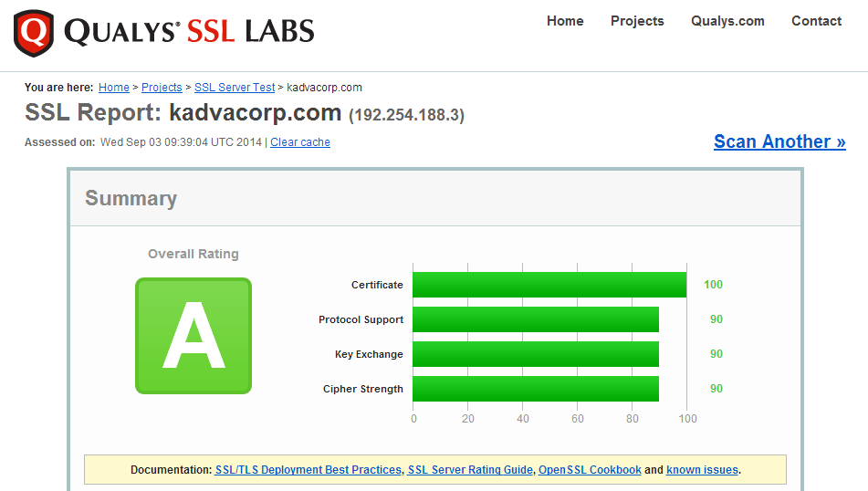The height and width of the screenshot is (491, 868).
Task: Click the Documentation label in yellow box
Action: tap(171, 470)
